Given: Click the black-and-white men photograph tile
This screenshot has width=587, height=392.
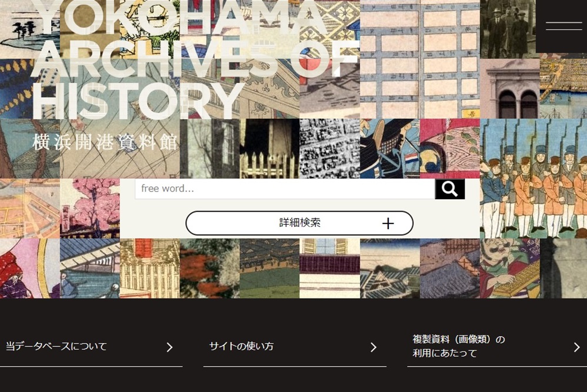Looking at the screenshot, I should click(x=508, y=29).
